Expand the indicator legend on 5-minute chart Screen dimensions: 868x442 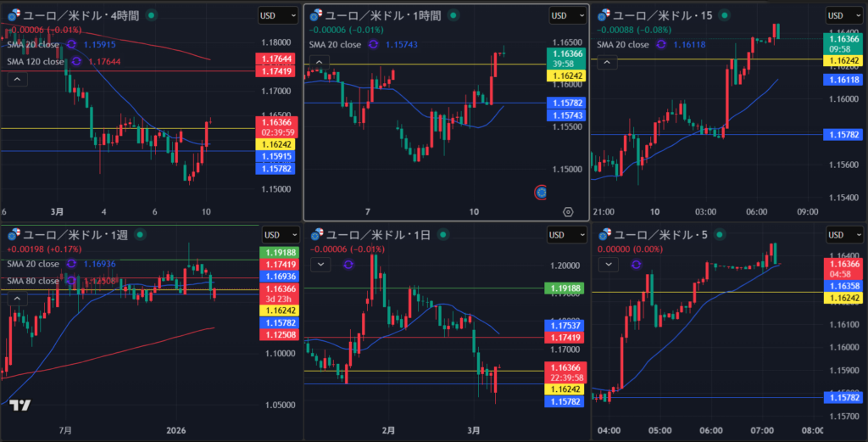pyautogui.click(x=608, y=265)
